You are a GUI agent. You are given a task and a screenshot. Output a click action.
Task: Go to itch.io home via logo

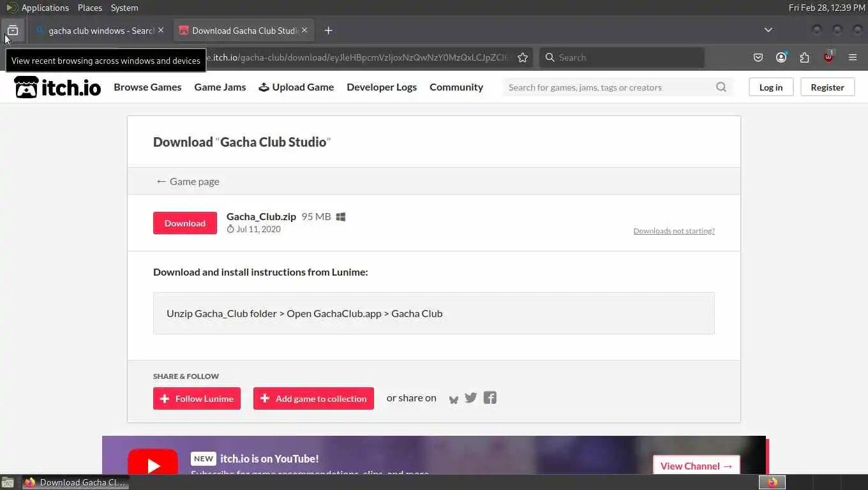pos(57,87)
